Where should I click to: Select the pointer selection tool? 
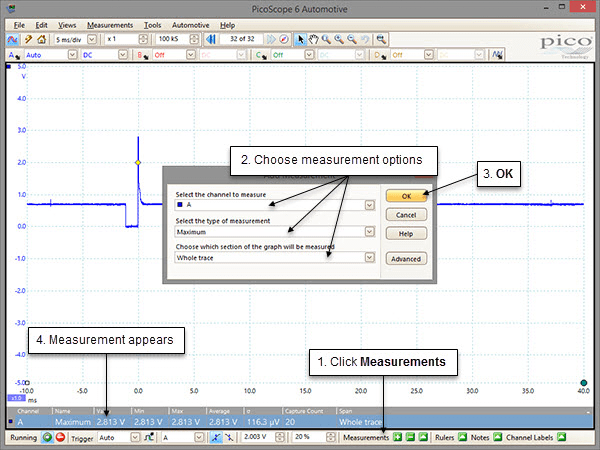(x=300, y=39)
